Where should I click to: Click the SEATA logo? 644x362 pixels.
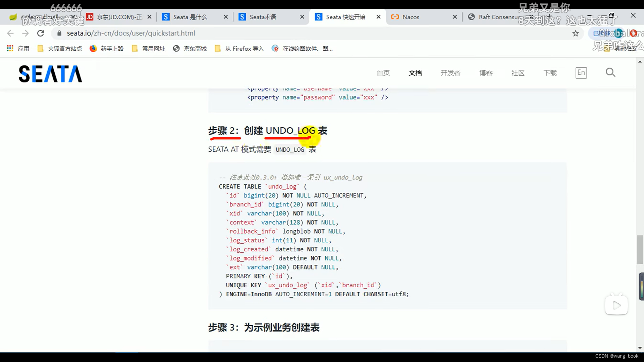[50, 74]
